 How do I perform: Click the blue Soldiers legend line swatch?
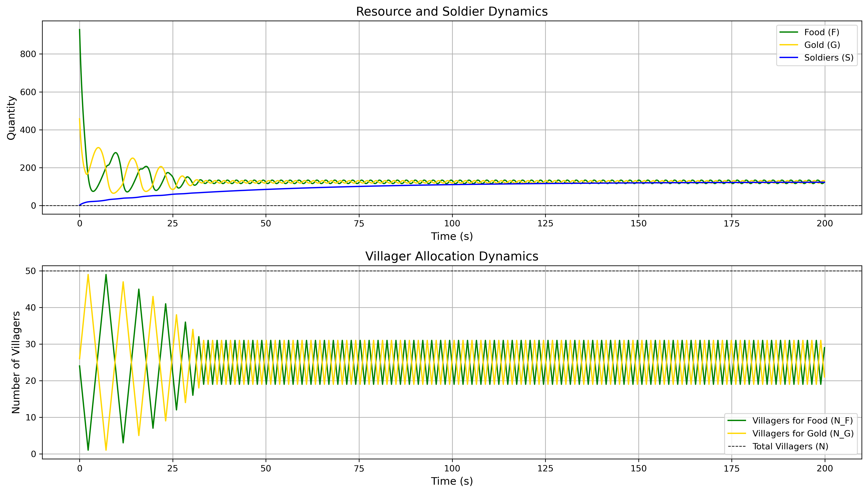coord(789,58)
